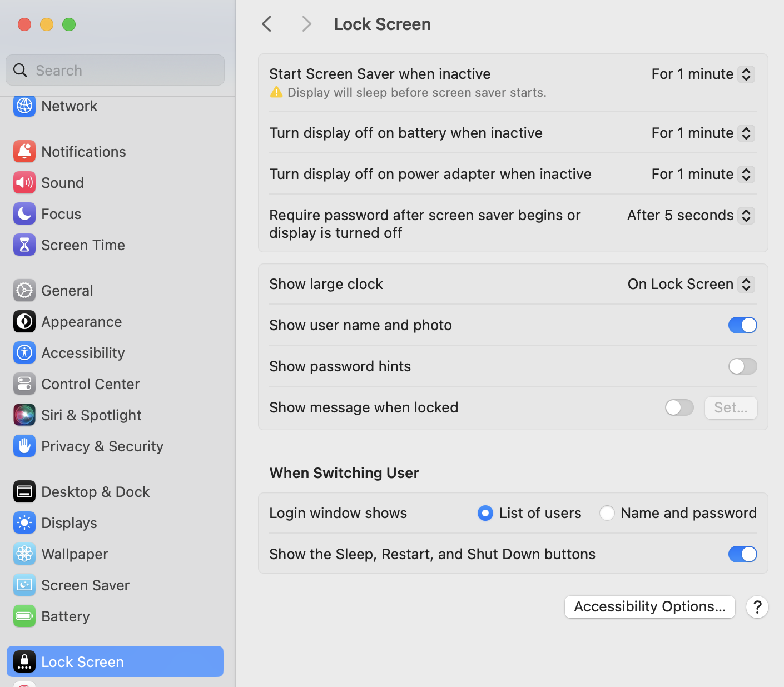Toggle Show message when locked switch
This screenshot has width=784, height=687.
(679, 407)
